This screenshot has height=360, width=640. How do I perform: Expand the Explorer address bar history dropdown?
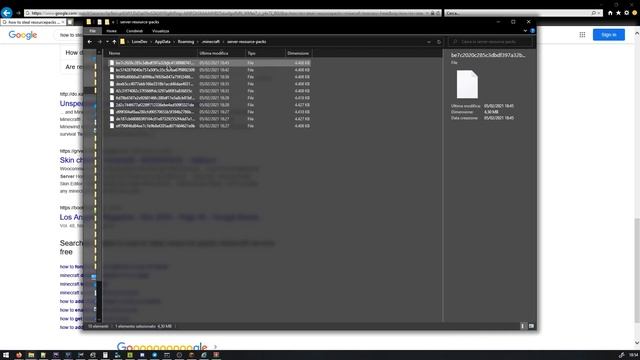(429, 42)
